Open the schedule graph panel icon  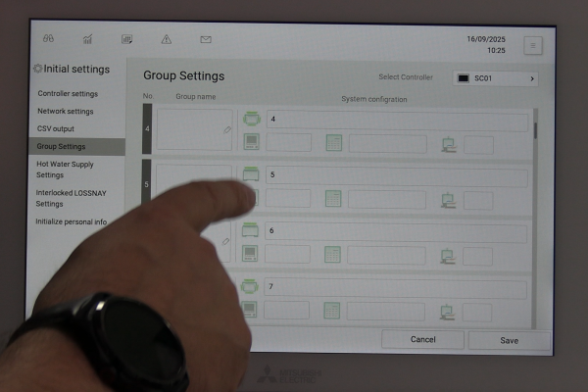[127, 39]
